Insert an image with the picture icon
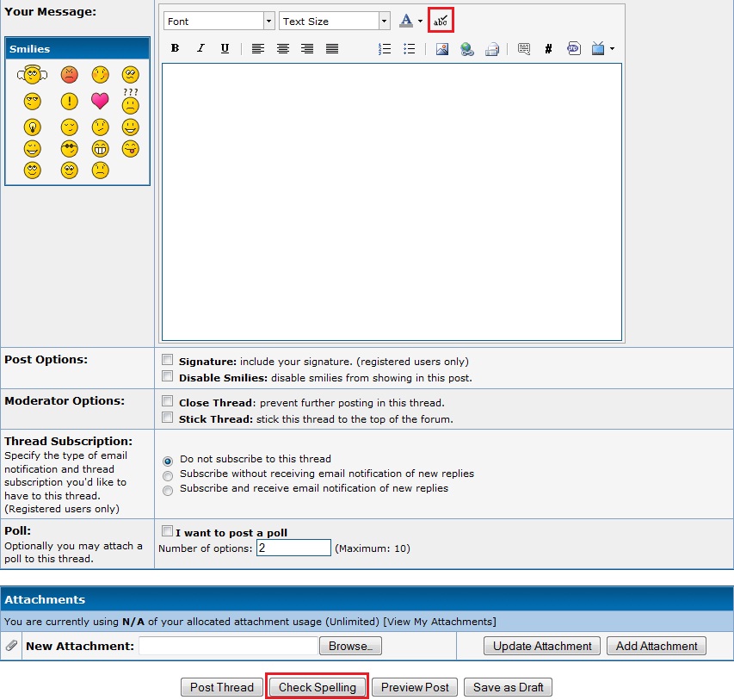This screenshot has width=734, height=700. pyautogui.click(x=441, y=49)
